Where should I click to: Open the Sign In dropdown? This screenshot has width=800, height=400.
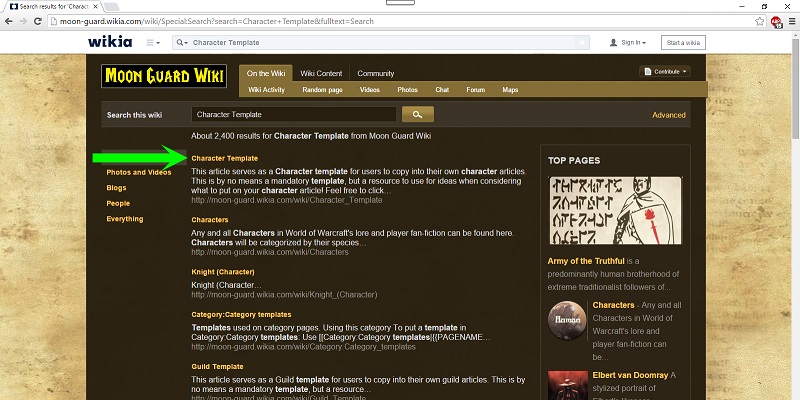(628, 43)
